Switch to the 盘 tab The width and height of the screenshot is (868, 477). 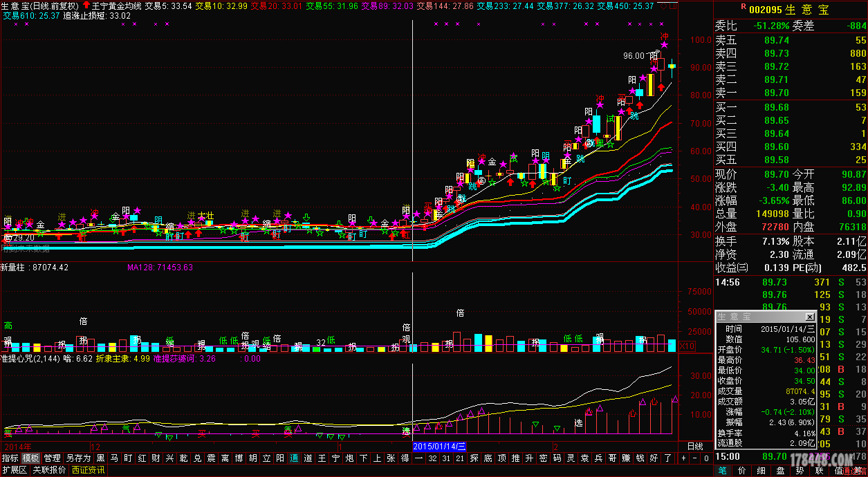pyautogui.click(x=781, y=470)
